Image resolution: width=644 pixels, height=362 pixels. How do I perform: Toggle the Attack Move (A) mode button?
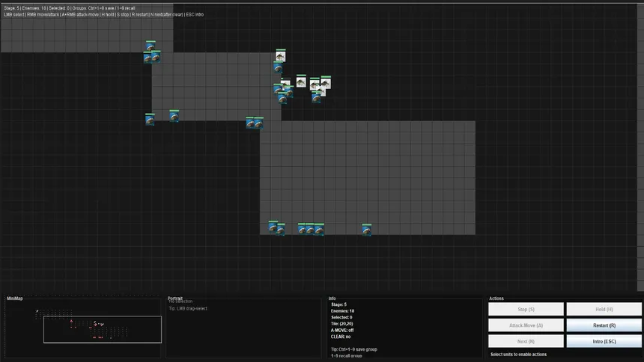526,325
